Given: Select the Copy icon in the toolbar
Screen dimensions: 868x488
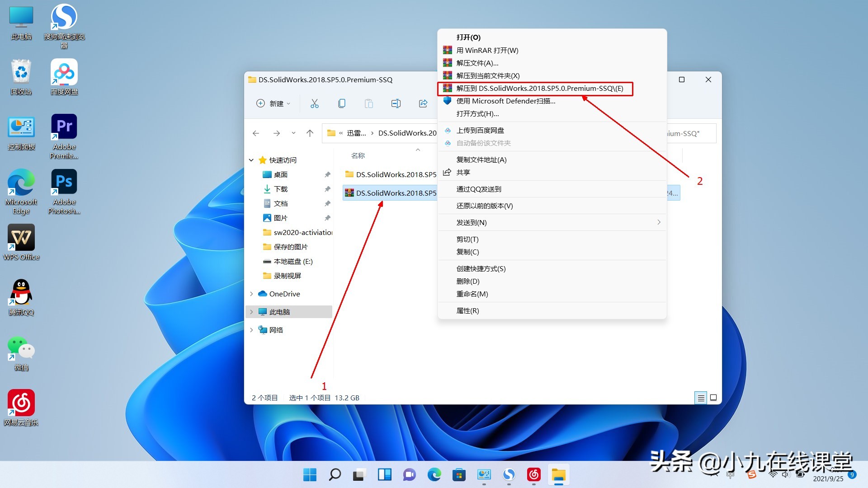Looking at the screenshot, I should [x=342, y=103].
